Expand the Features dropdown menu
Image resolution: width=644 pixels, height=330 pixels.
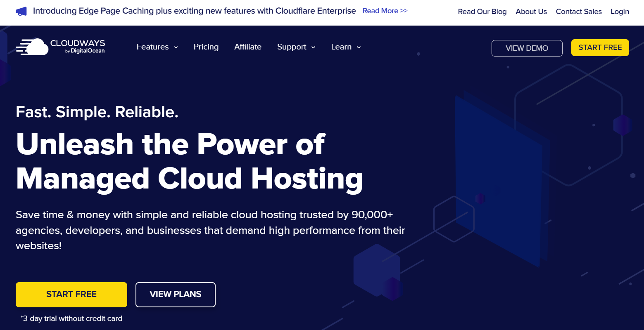coord(157,47)
